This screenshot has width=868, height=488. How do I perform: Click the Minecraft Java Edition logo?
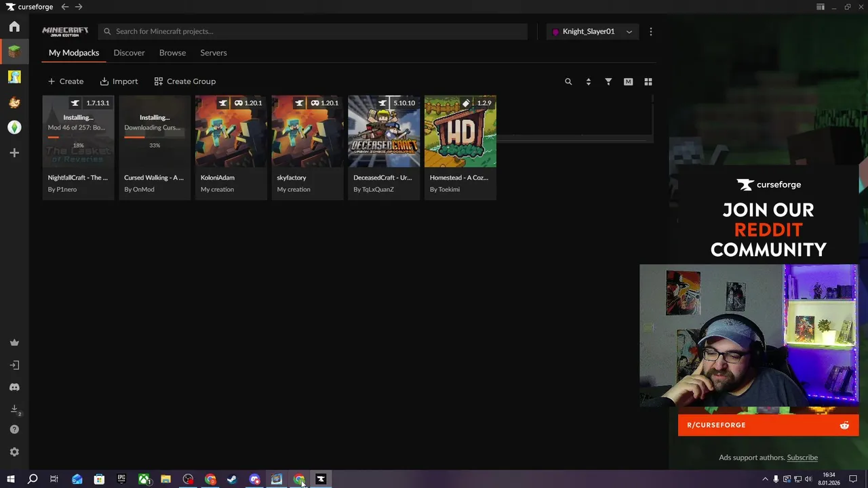click(x=65, y=31)
